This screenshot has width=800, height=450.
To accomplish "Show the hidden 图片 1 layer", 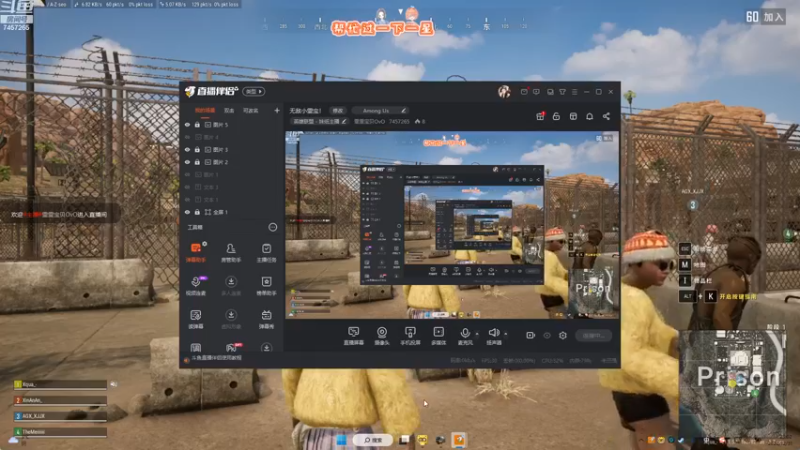I will pos(187,174).
